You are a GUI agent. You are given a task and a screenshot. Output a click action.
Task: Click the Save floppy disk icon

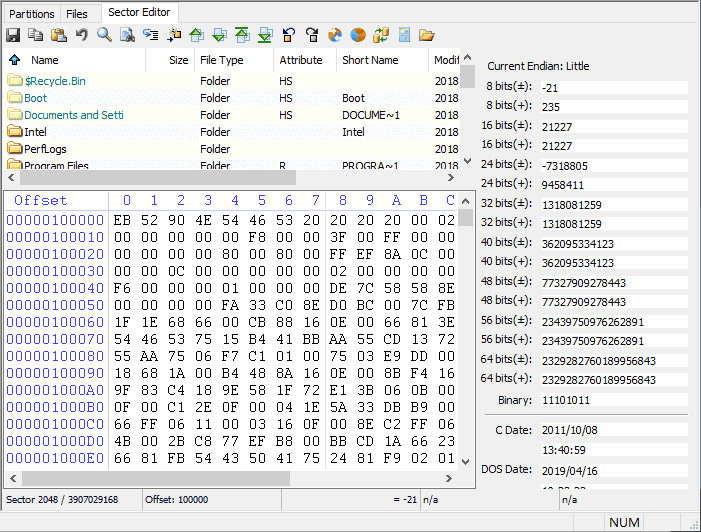click(13, 35)
